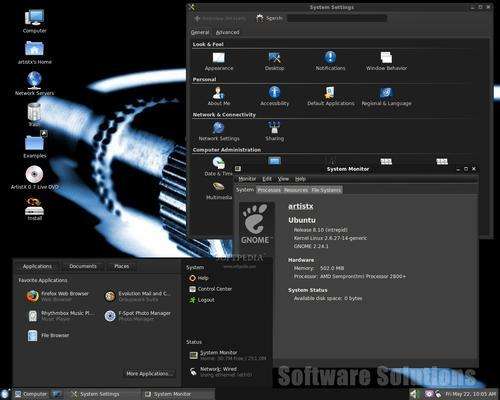
Task: Open artistx's Home folder icon
Action: pos(34,52)
